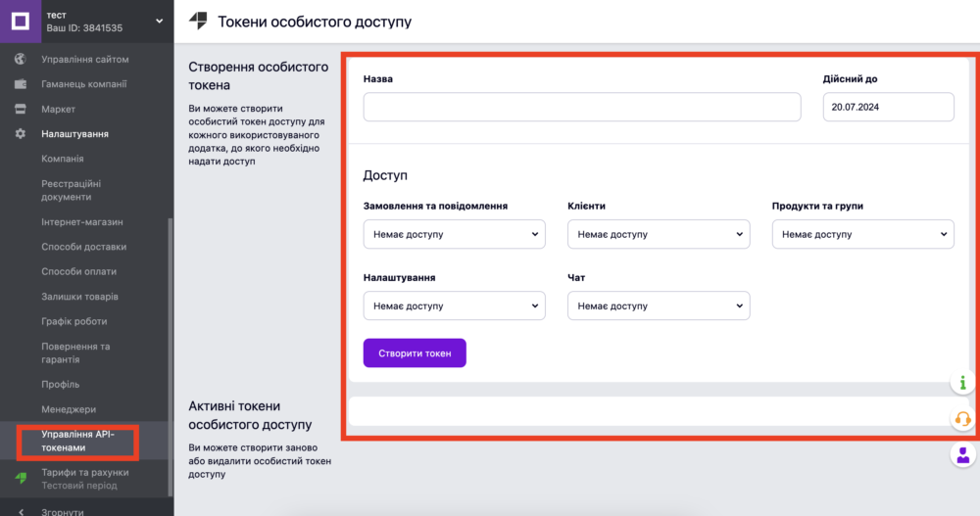Go to Компанія settings page
980x516 pixels.
tap(63, 159)
